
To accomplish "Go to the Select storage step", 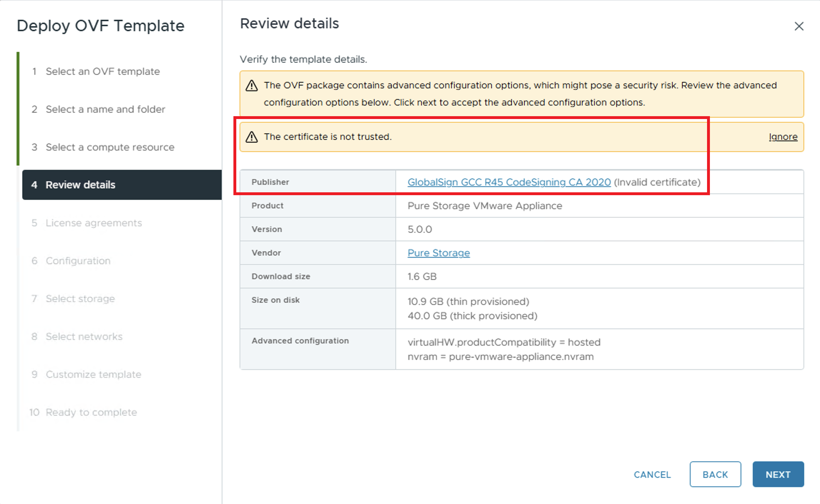I will tap(80, 298).
